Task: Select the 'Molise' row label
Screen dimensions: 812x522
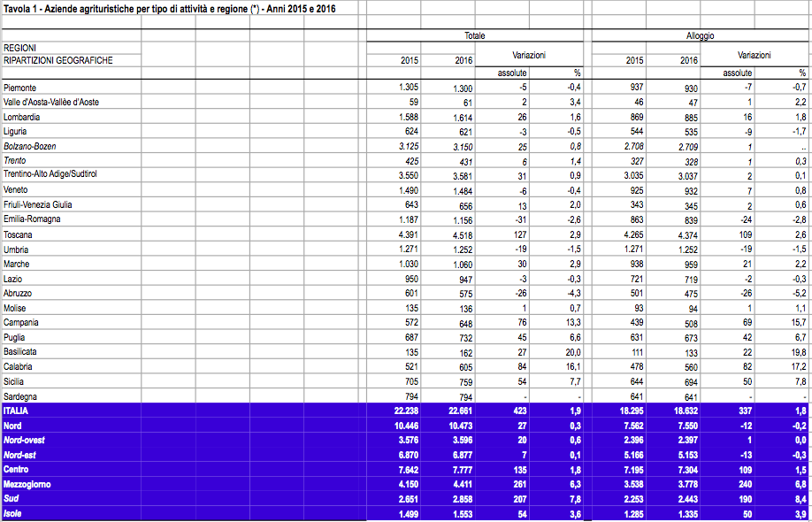Action: [x=14, y=308]
